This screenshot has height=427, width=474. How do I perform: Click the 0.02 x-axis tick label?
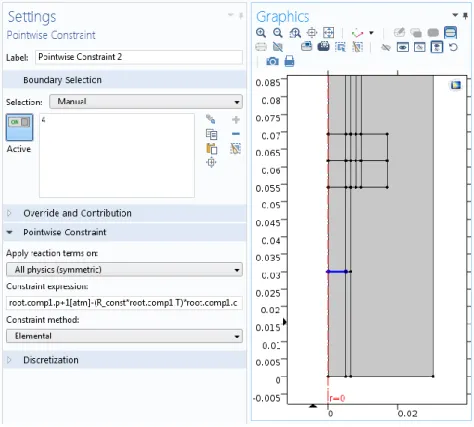pos(408,414)
